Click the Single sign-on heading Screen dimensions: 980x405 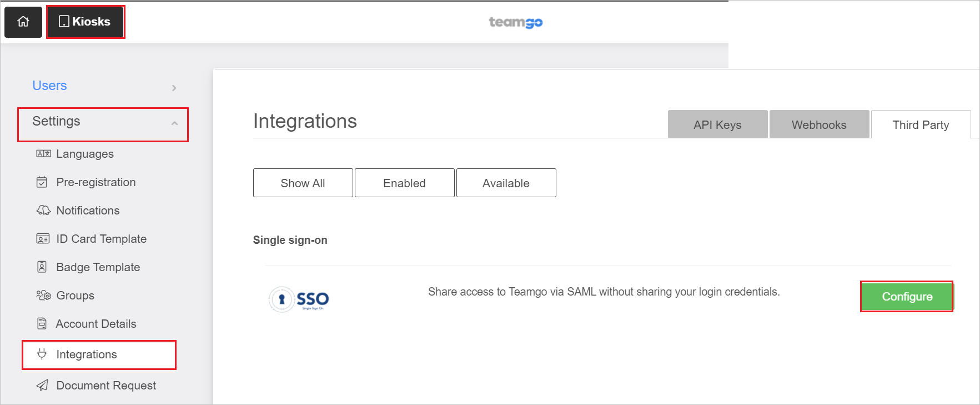click(x=290, y=240)
